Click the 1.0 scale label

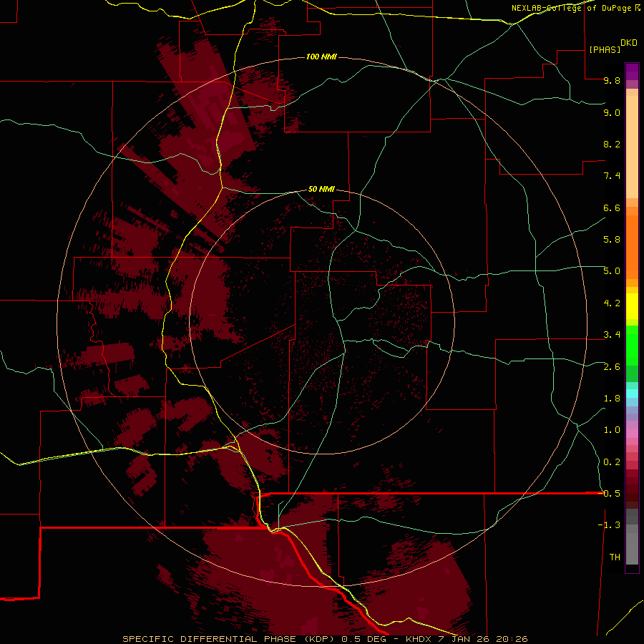(x=612, y=430)
